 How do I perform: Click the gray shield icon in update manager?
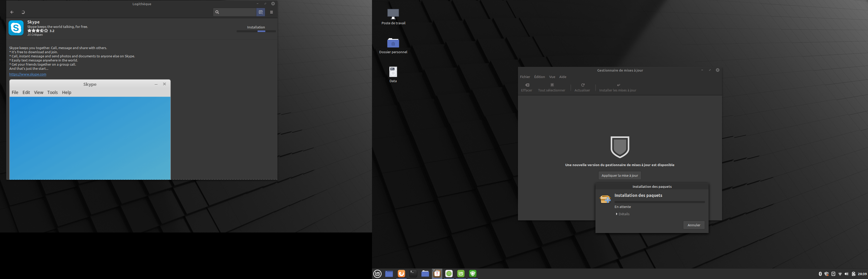(x=620, y=147)
